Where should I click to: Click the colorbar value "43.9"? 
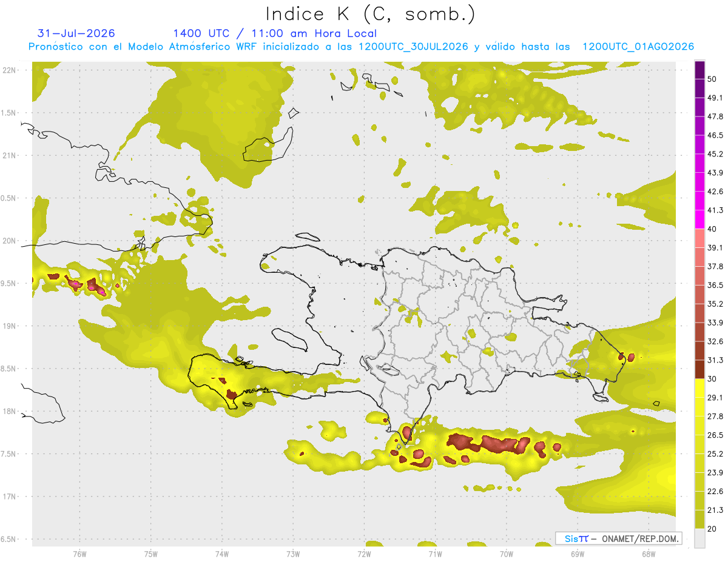(x=715, y=173)
